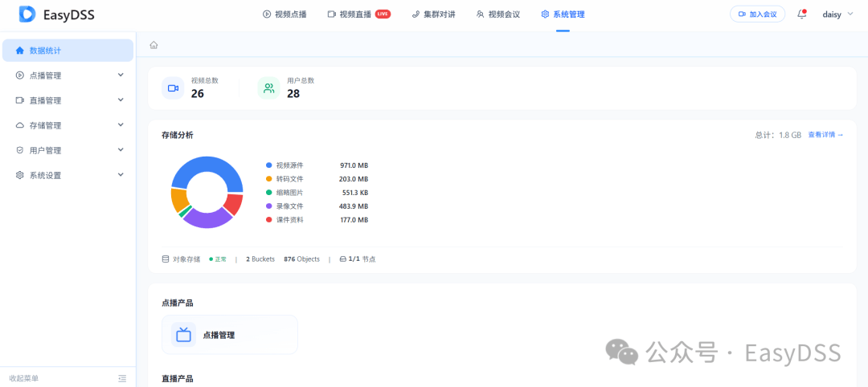
Task: Click the home breadcrumb icon
Action: 154,45
